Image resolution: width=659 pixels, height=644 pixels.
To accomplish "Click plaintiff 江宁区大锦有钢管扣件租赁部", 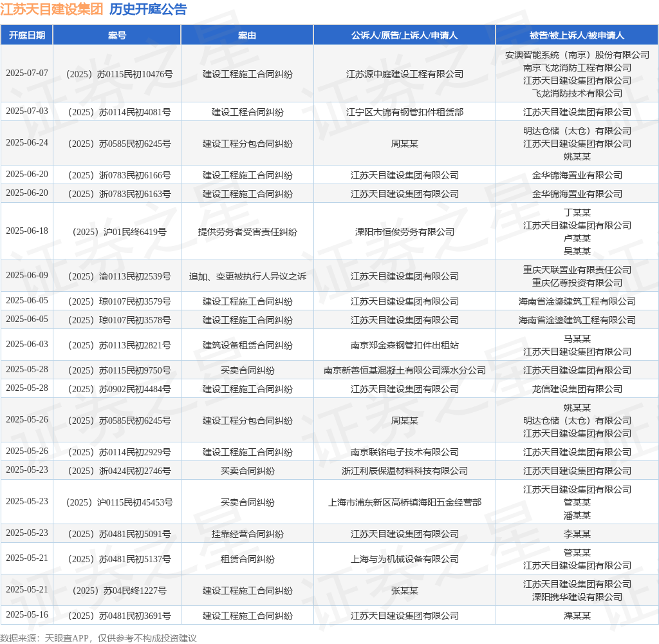I will (404, 112).
